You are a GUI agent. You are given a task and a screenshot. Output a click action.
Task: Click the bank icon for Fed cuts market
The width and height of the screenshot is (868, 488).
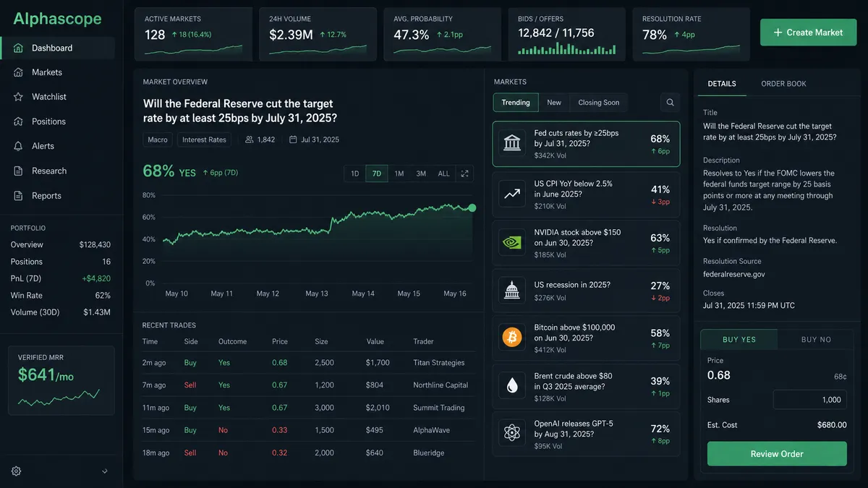coord(512,144)
